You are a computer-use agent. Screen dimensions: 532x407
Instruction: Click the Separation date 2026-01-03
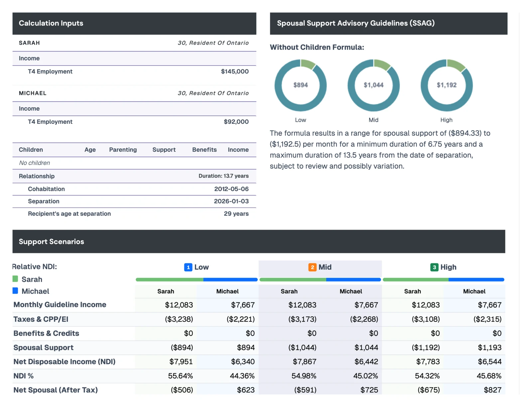[x=231, y=201]
